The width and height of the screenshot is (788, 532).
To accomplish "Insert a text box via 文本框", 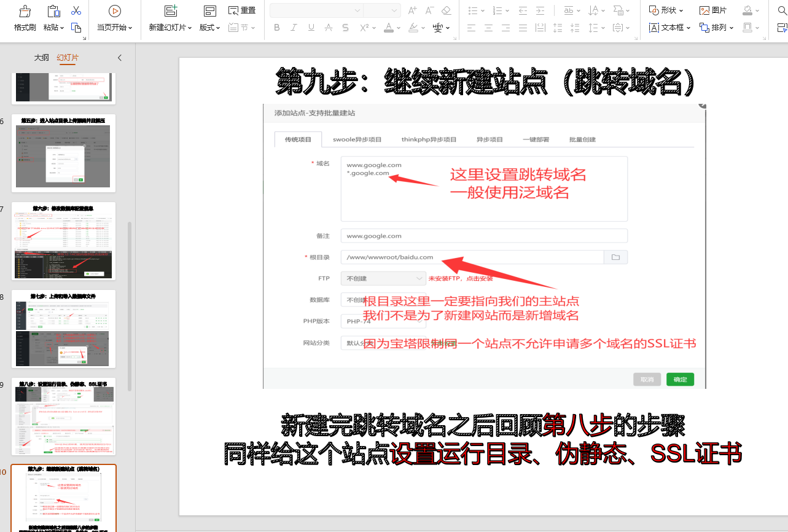I will pyautogui.click(x=669, y=28).
